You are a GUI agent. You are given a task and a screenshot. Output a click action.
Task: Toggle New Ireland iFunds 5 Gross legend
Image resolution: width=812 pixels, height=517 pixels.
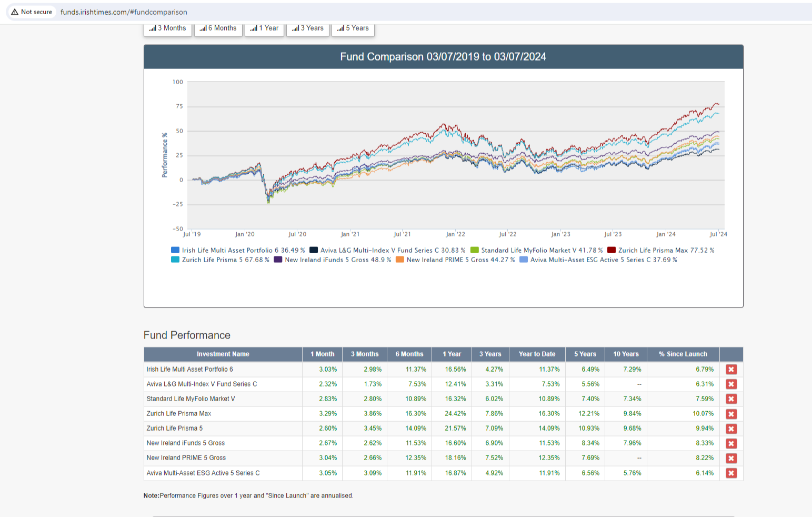coord(333,260)
